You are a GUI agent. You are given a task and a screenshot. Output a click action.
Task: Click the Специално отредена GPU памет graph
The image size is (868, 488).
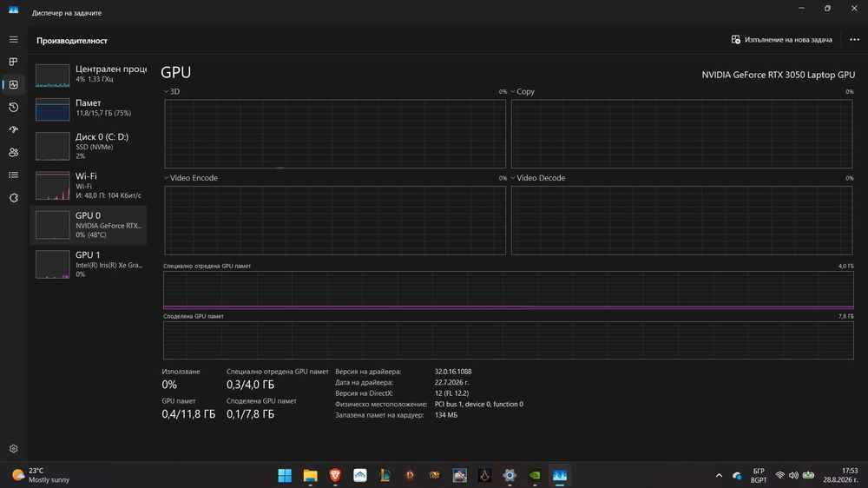pyautogui.click(x=508, y=290)
